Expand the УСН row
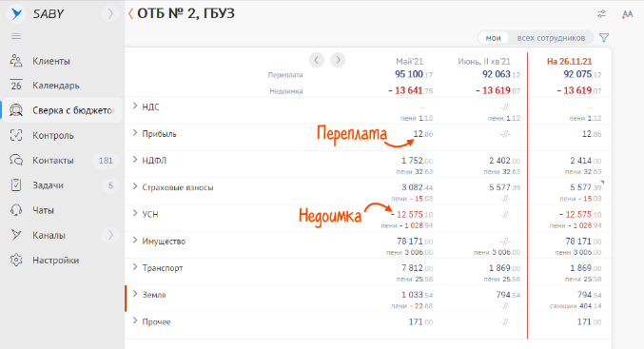 click(x=135, y=214)
